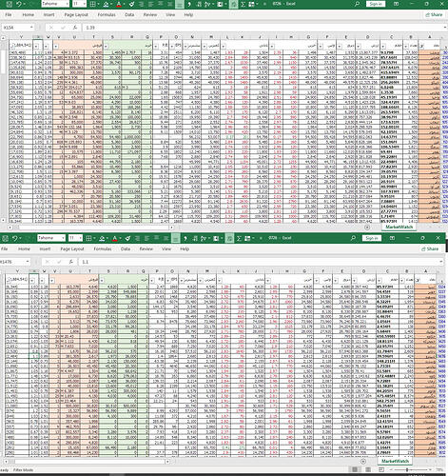Image resolution: width=448 pixels, height=476 pixels.
Task: Click Sort & Filter icon in top window
Action: pos(207,4)
